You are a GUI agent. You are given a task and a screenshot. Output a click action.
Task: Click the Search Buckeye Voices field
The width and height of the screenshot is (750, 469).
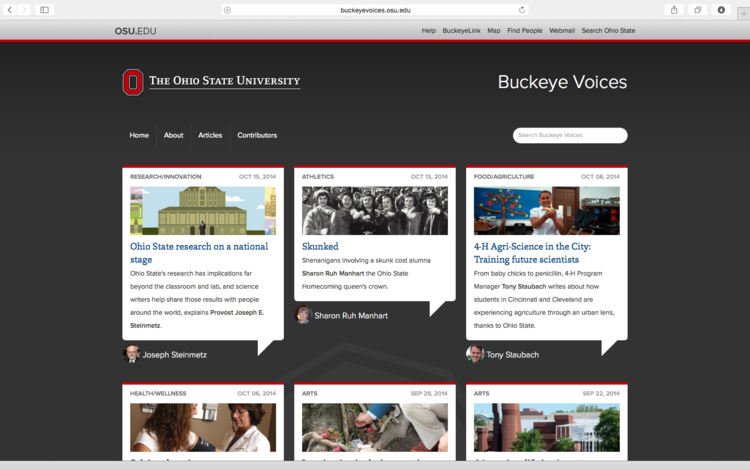(x=570, y=135)
